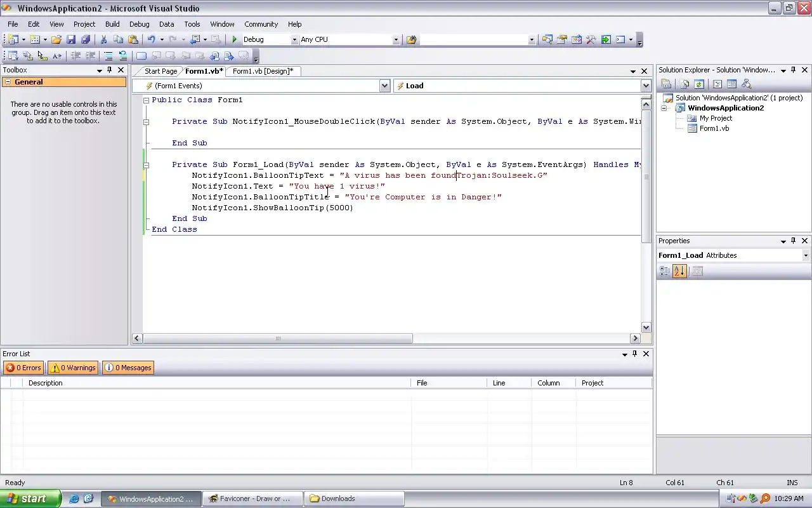Screen dimensions: 812x508
Task: Select Form1.vb in Solution Explorer
Action: point(714,128)
